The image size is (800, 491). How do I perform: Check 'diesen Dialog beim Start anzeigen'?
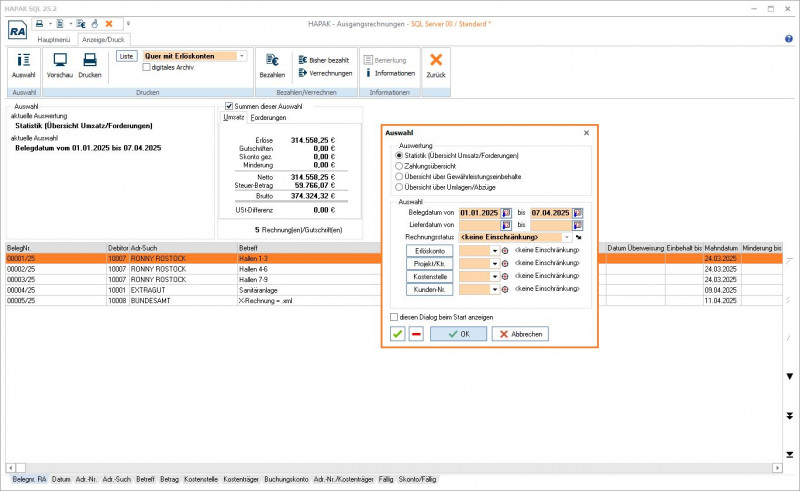pos(395,317)
